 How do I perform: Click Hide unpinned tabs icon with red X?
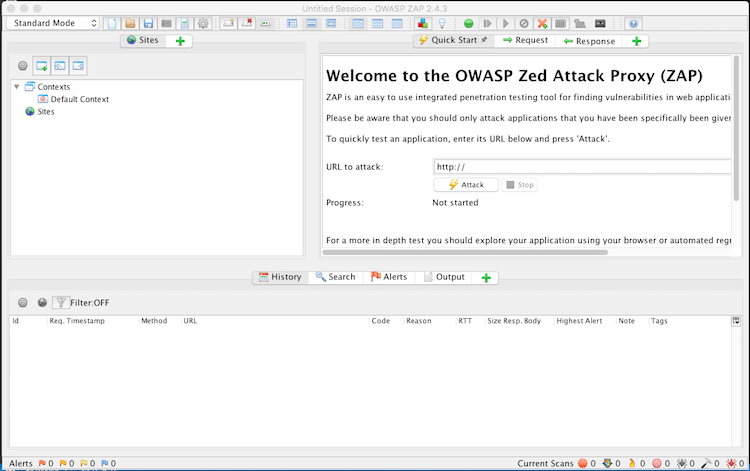(247, 23)
